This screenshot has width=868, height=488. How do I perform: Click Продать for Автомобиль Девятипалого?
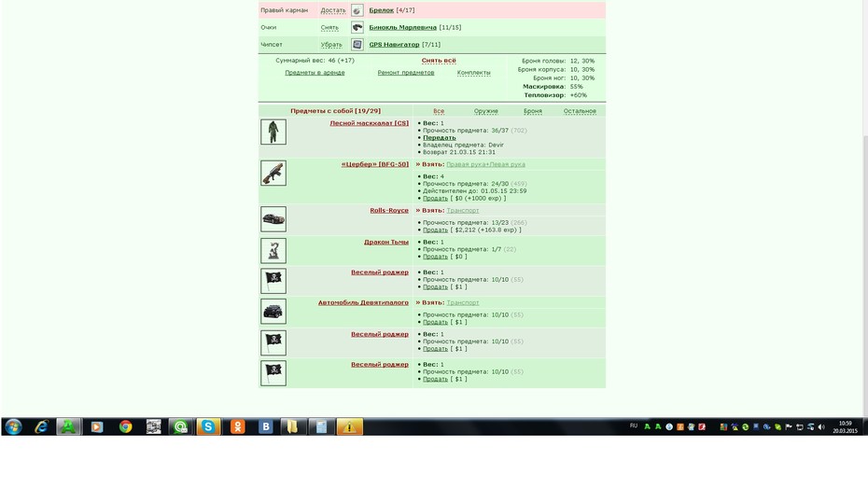click(435, 322)
